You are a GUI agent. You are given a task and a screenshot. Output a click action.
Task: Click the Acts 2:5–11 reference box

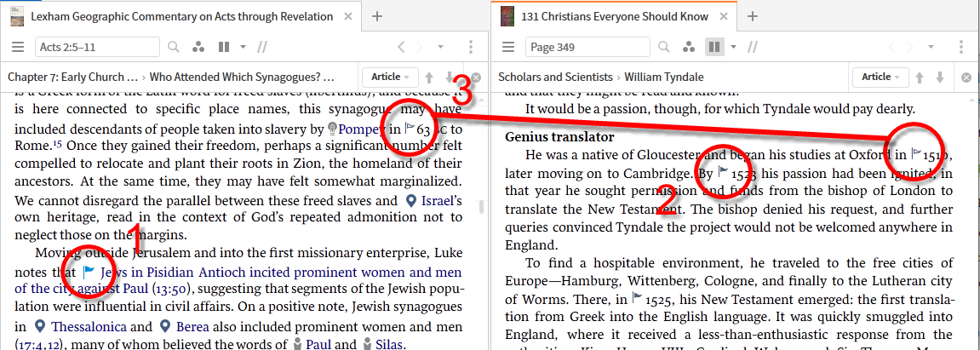98,47
